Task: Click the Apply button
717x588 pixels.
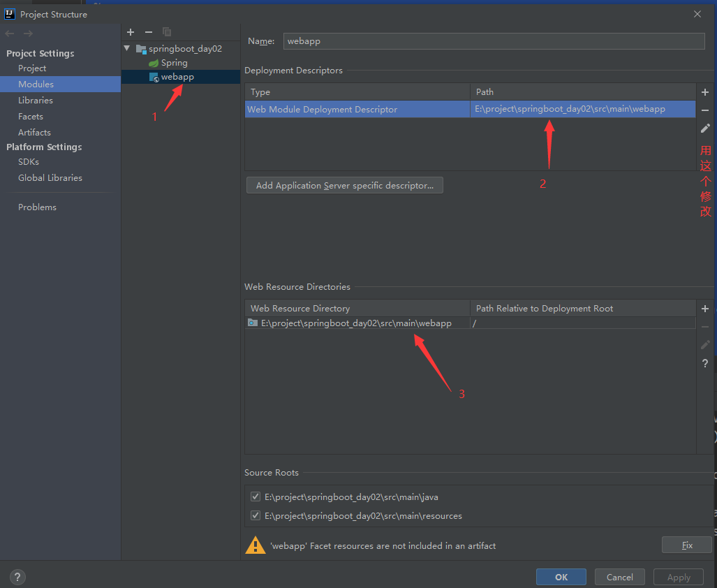Action: coord(679,577)
